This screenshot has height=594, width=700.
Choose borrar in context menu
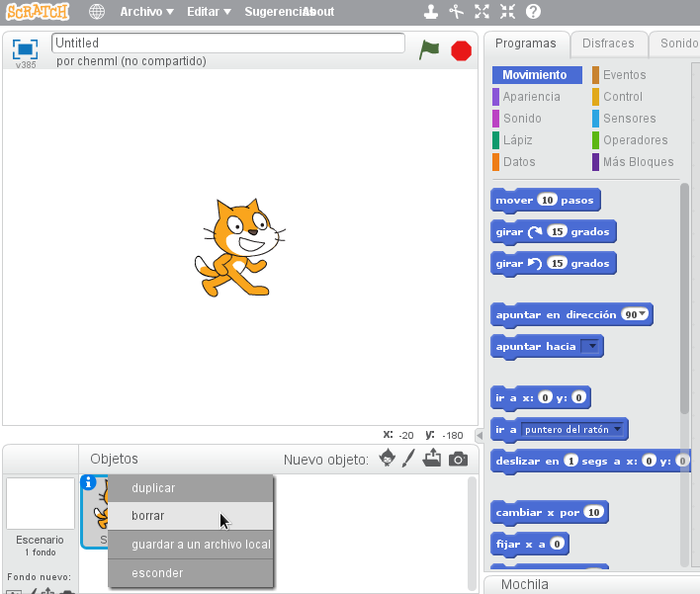point(148,516)
